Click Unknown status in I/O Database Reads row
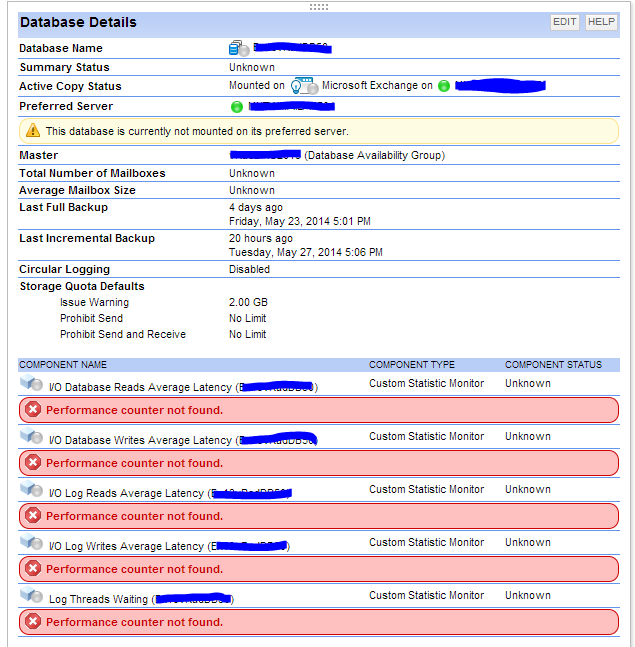This screenshot has width=635, height=647. pyautogui.click(x=528, y=383)
